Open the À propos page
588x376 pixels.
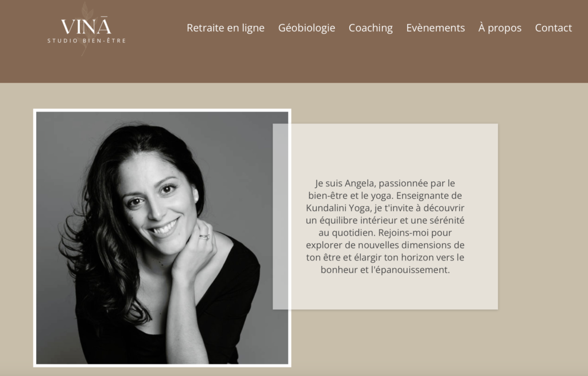(x=500, y=28)
